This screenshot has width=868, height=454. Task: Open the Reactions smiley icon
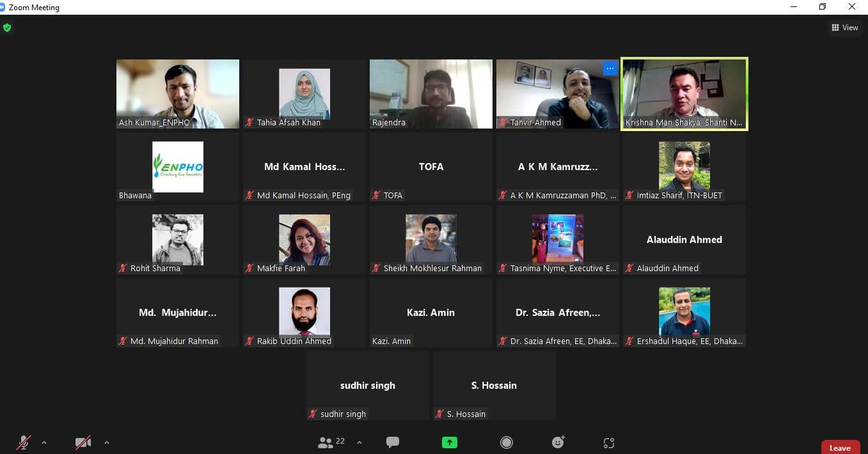pyautogui.click(x=558, y=442)
